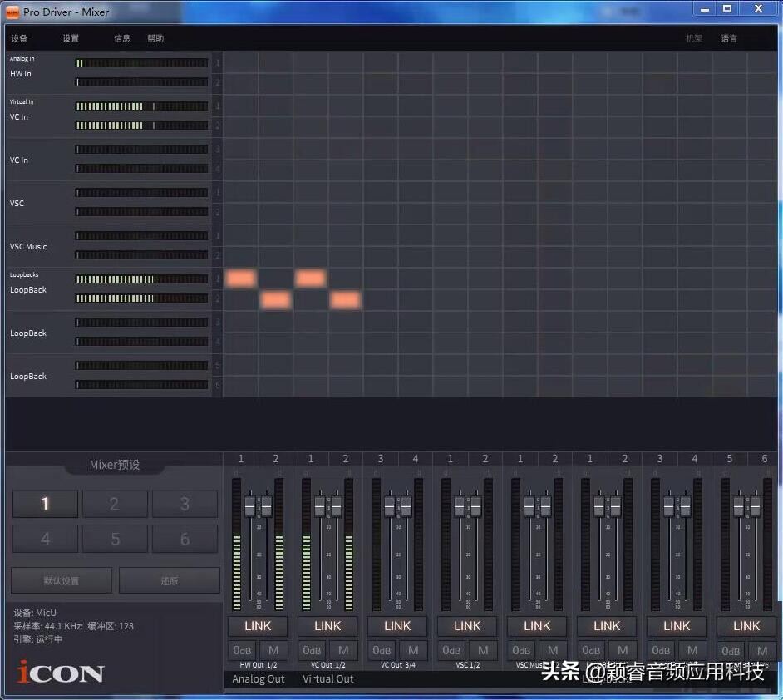
Task: Mute VC Out 3/4 with its M button
Action: click(x=413, y=650)
